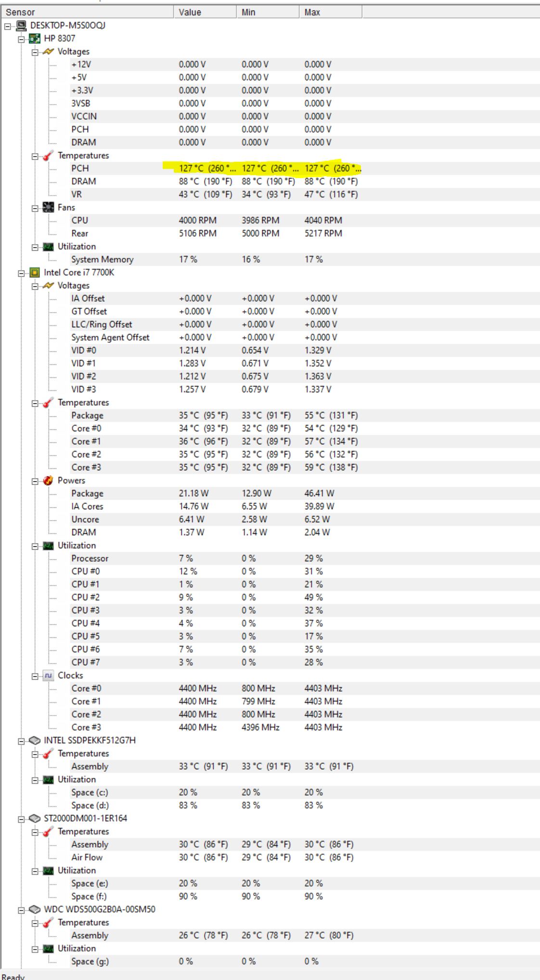Viewport: 540px width, 980px height.
Task: Click the Powers group flame icon
Action: pos(48,480)
